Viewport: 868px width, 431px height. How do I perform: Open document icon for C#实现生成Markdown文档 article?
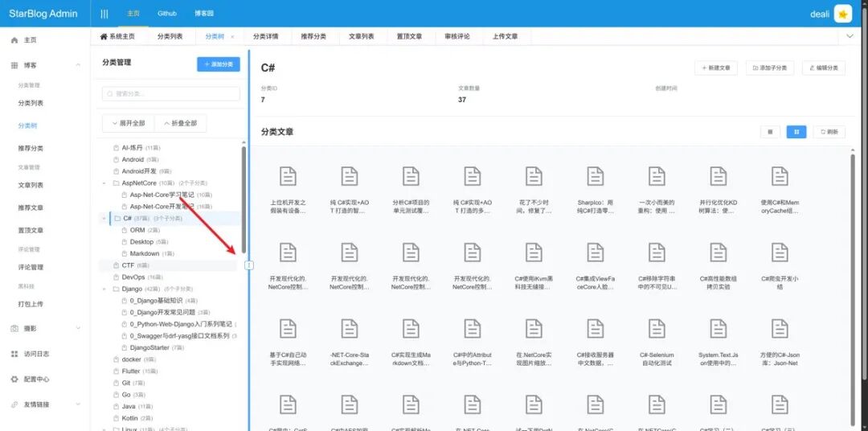[x=411, y=329]
